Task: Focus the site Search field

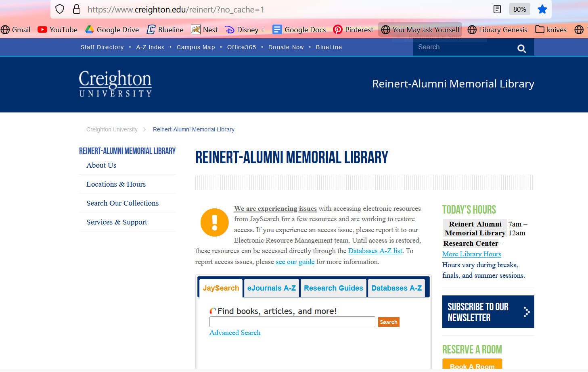Action: (464, 47)
